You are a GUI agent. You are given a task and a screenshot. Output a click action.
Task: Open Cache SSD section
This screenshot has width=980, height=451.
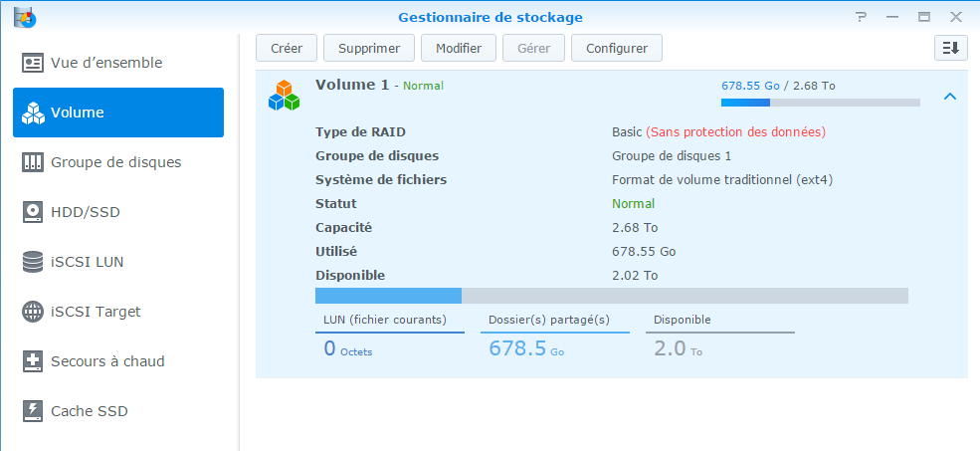(118, 411)
